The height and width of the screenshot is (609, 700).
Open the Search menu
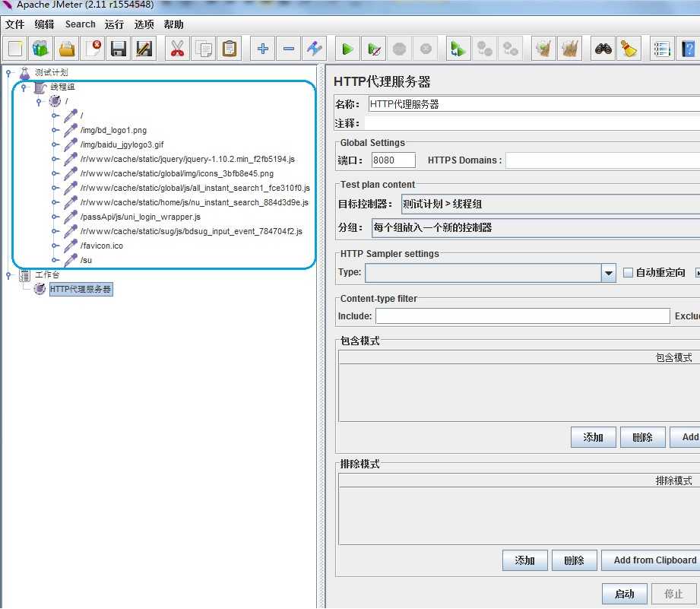point(81,24)
